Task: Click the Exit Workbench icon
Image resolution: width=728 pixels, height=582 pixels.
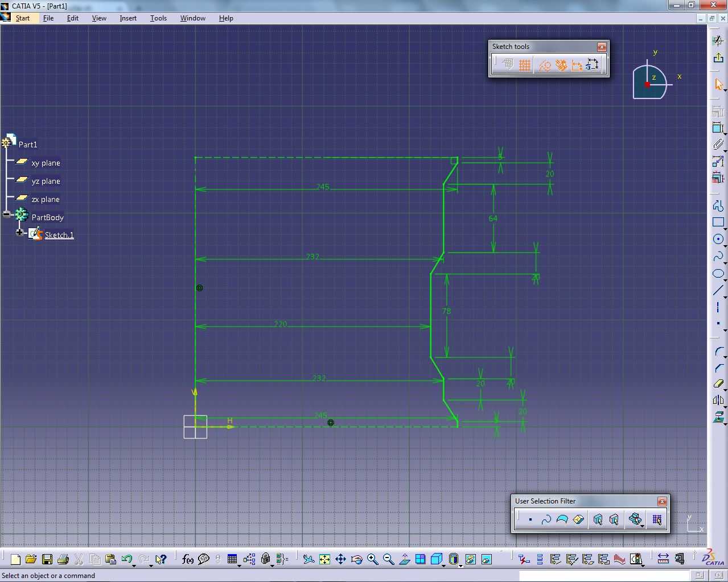Action: coord(718,57)
